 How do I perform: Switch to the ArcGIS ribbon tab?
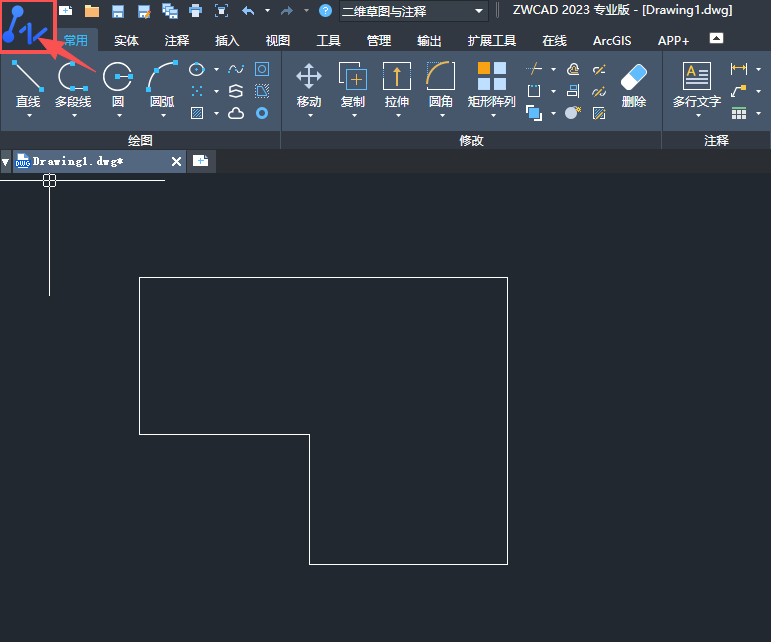tap(612, 40)
